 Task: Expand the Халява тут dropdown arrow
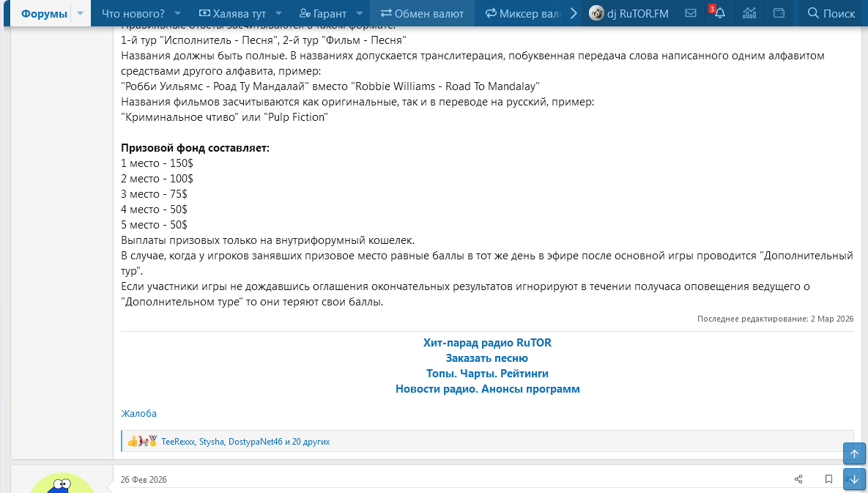278,13
